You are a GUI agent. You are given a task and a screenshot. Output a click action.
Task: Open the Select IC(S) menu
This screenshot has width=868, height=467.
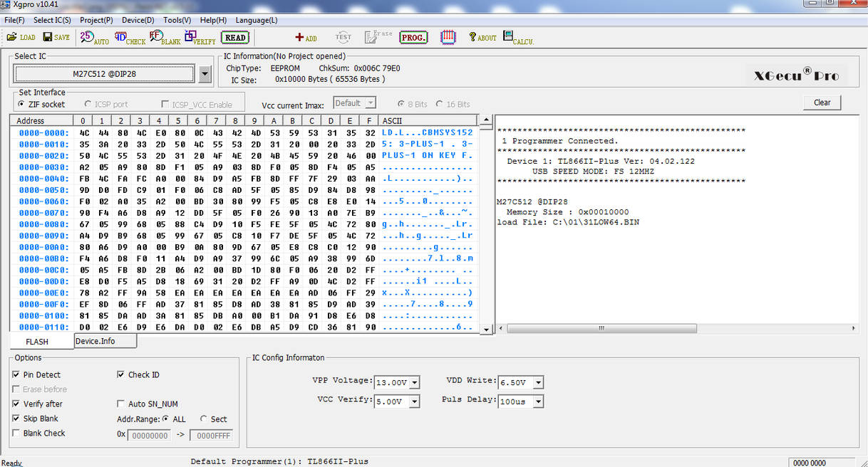pyautogui.click(x=52, y=20)
